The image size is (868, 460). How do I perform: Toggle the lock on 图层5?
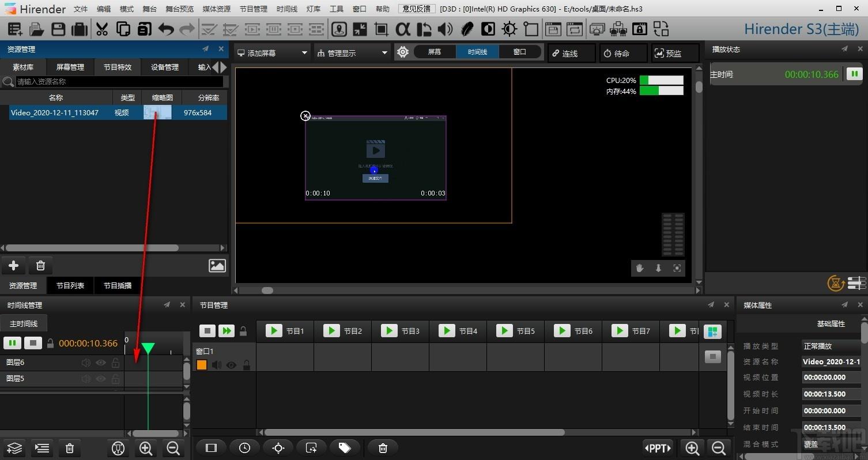tap(115, 379)
